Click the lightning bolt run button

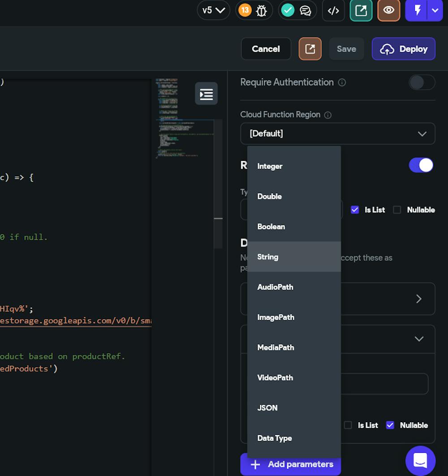(417, 11)
